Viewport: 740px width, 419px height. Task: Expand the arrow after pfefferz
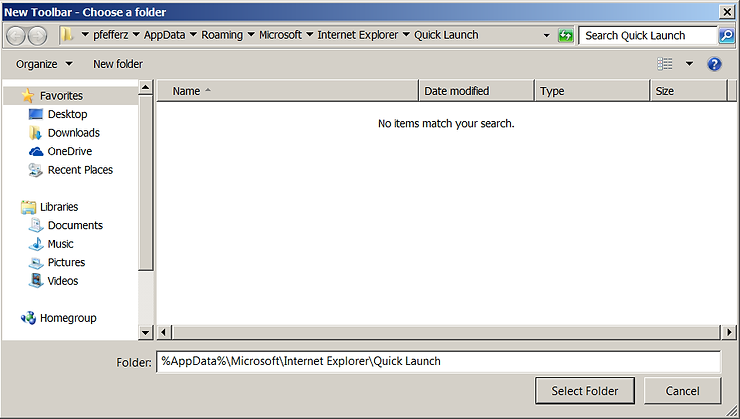[x=136, y=34]
